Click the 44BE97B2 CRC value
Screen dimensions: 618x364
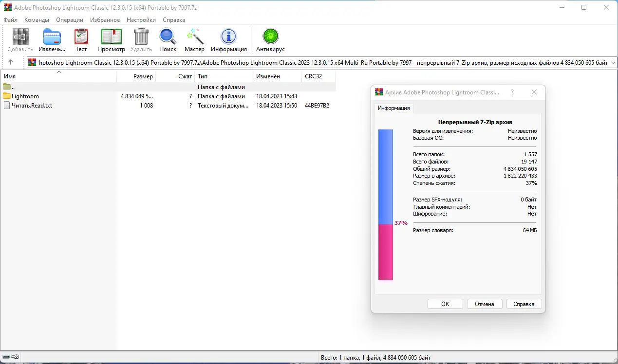coord(317,105)
